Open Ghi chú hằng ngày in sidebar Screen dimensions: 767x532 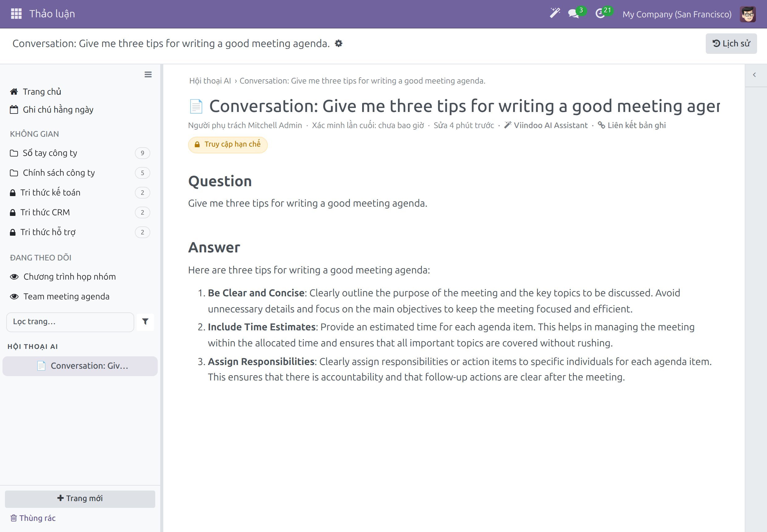58,110
